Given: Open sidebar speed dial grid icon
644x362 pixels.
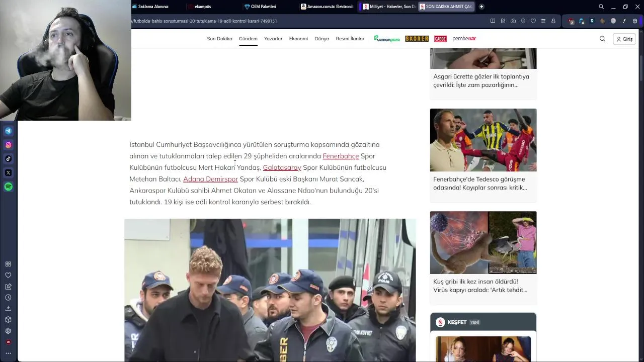Looking at the screenshot, I should pyautogui.click(x=8, y=264).
